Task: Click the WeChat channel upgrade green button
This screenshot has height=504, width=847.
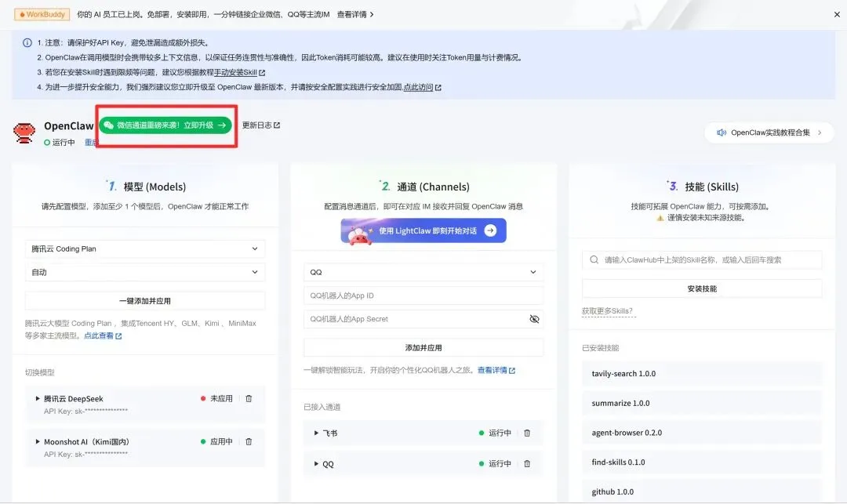Action: (165, 125)
